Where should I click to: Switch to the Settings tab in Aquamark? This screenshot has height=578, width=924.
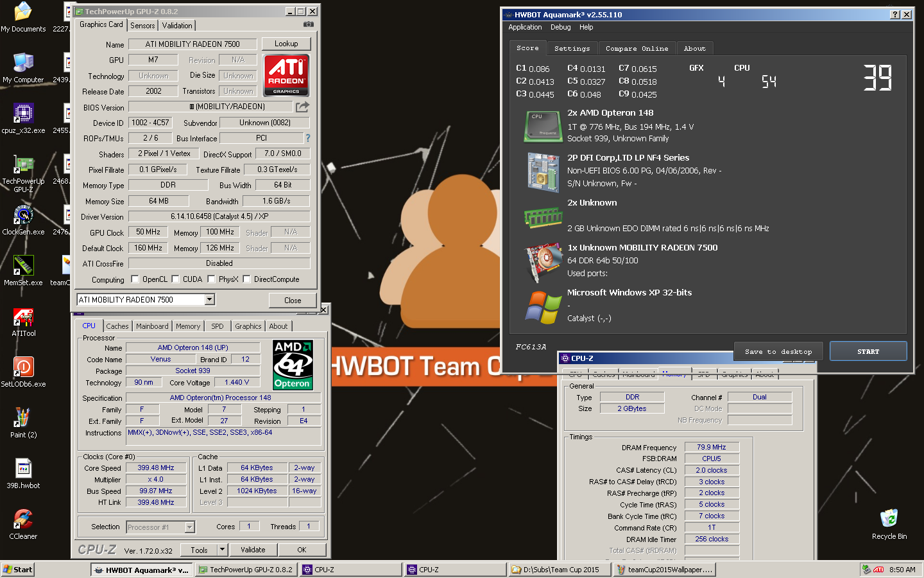pyautogui.click(x=572, y=49)
